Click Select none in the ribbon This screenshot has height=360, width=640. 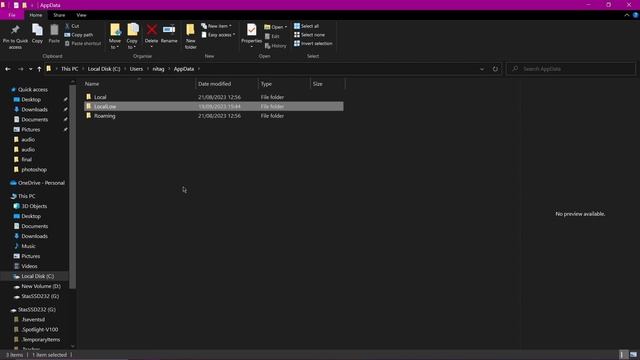tap(309, 35)
